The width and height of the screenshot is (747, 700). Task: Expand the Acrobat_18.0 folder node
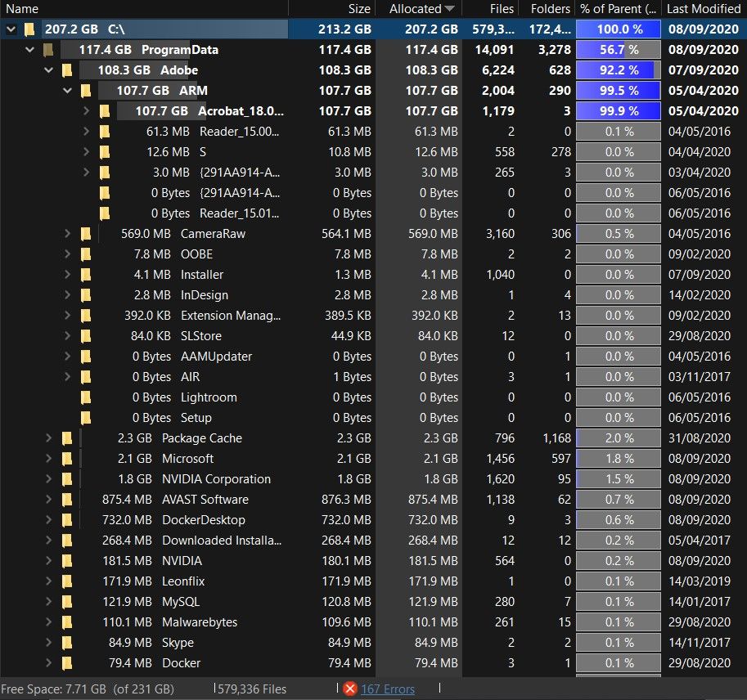tap(86, 111)
